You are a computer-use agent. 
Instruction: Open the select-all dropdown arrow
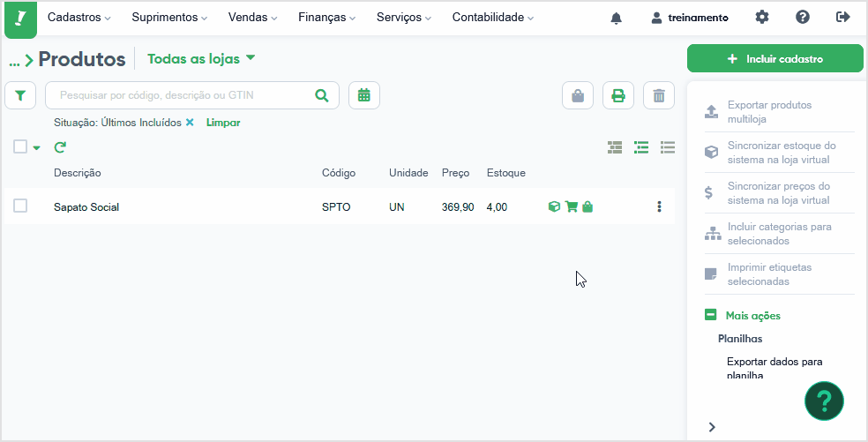pos(36,148)
